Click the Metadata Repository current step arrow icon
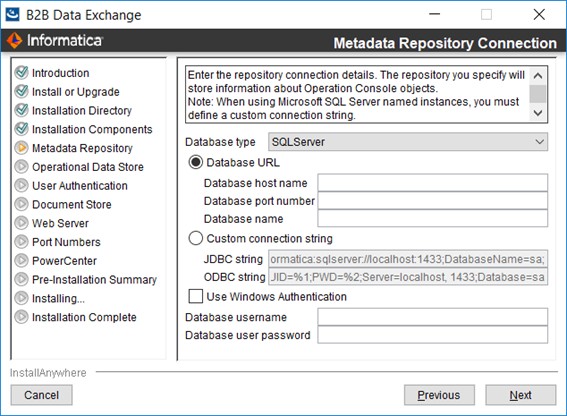The image size is (567, 416). [21, 148]
